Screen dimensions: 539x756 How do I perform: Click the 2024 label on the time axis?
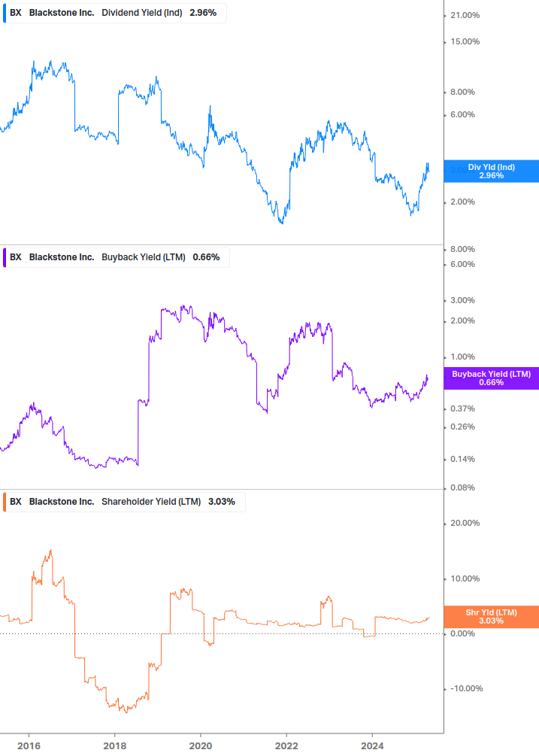pos(372,746)
